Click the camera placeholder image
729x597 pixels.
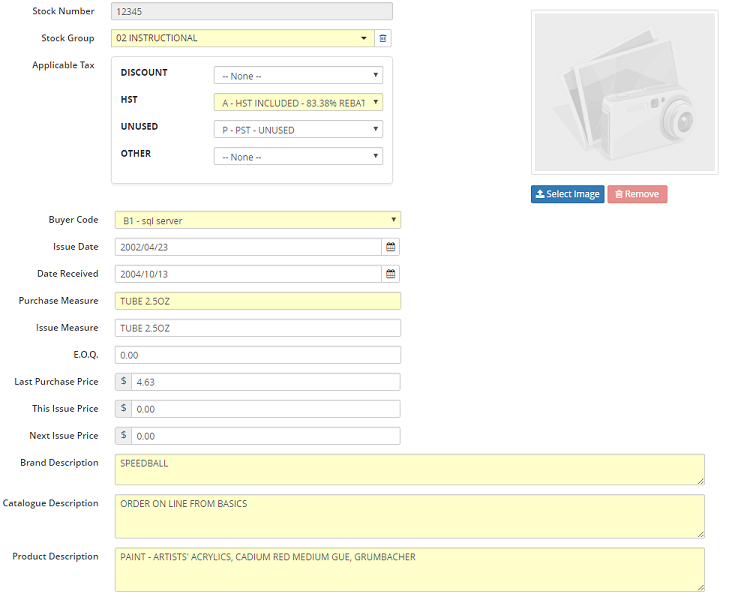(x=624, y=93)
